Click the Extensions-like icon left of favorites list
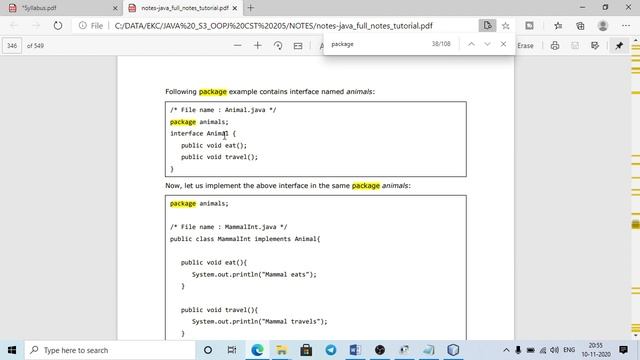The width and height of the screenshot is (640, 360). tap(529, 26)
